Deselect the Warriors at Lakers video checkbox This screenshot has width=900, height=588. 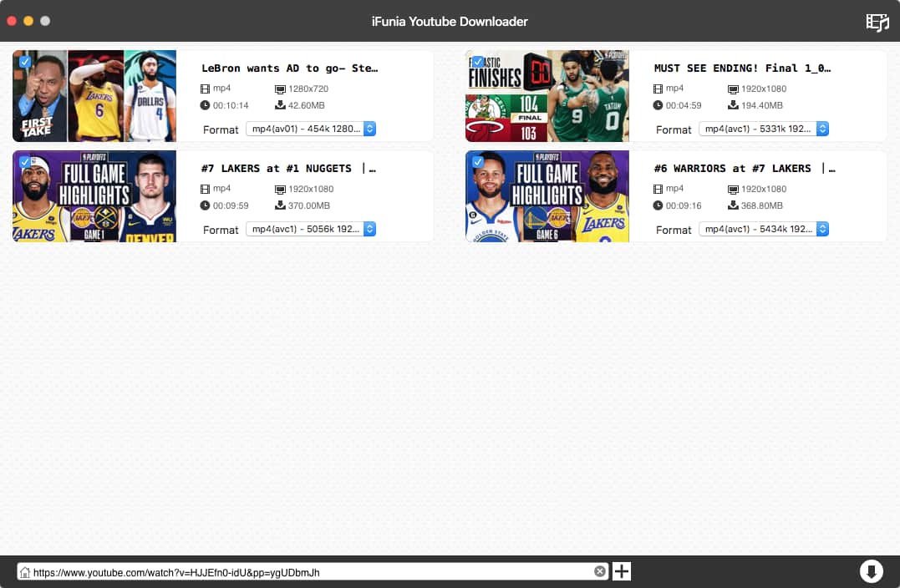[477, 162]
